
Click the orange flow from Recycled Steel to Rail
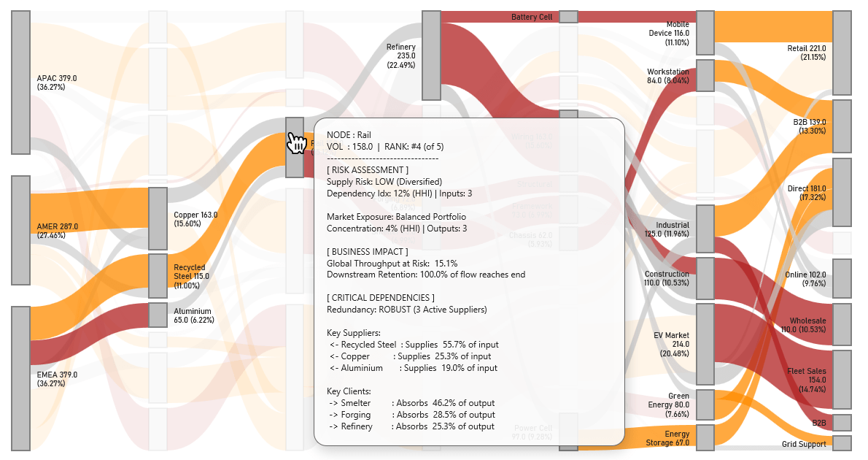(x=226, y=210)
